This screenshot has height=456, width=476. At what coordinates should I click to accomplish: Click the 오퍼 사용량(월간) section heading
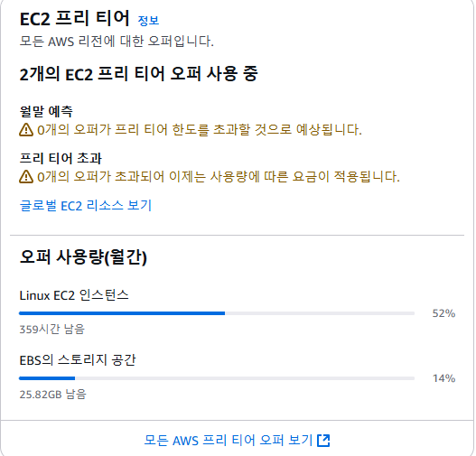click(83, 257)
